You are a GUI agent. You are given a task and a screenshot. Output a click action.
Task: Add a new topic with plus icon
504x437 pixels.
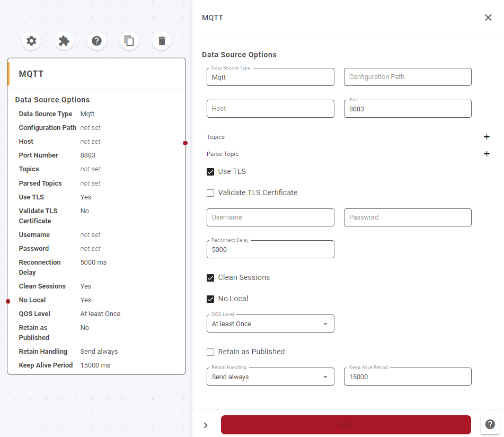pyautogui.click(x=487, y=137)
